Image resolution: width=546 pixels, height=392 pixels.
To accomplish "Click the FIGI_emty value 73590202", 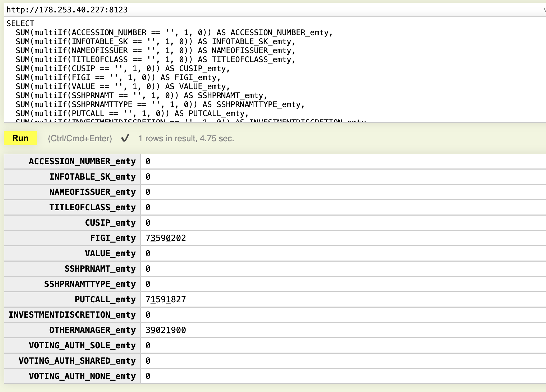I will point(166,238).
